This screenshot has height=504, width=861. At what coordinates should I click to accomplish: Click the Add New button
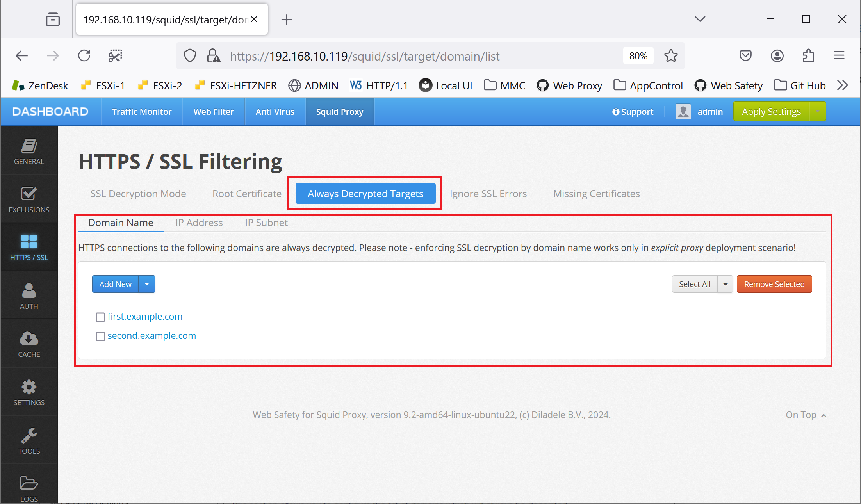pyautogui.click(x=115, y=284)
